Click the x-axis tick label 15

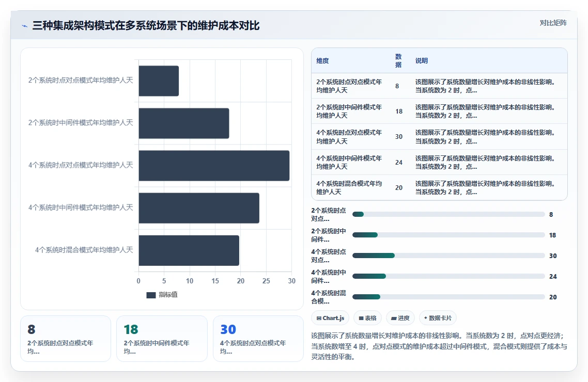click(x=215, y=281)
